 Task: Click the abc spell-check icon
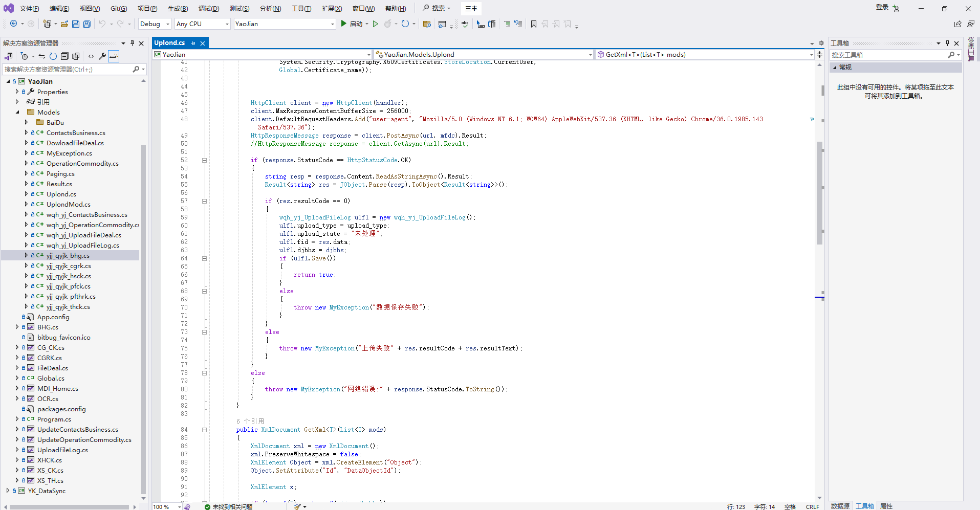(465, 24)
